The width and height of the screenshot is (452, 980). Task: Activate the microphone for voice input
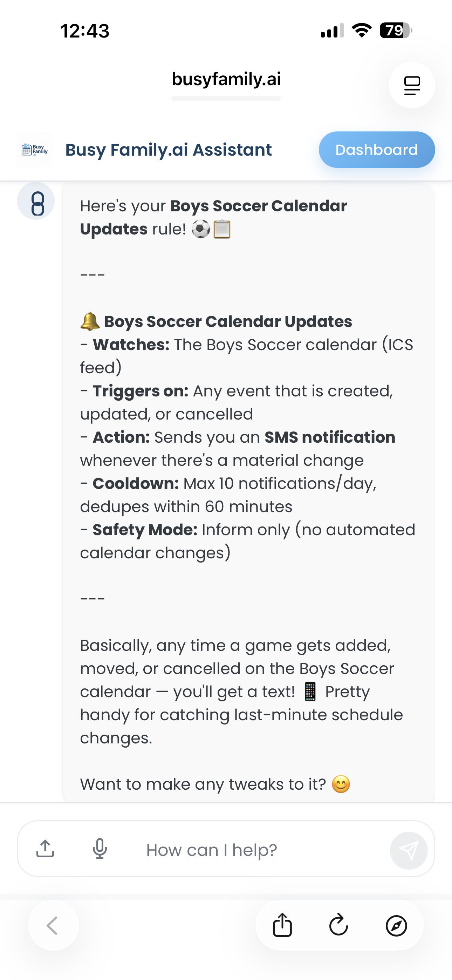(x=100, y=850)
